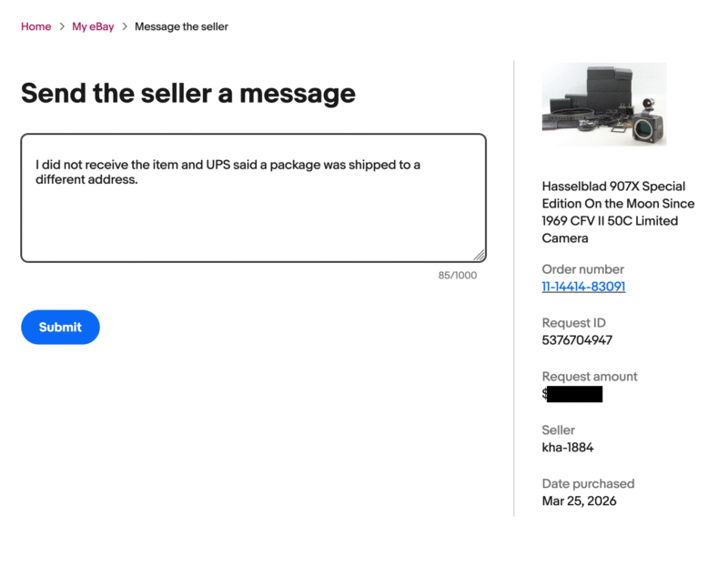The height and width of the screenshot is (587, 728).
Task: Navigate to My eBay via breadcrumb
Action: pyautogui.click(x=93, y=26)
